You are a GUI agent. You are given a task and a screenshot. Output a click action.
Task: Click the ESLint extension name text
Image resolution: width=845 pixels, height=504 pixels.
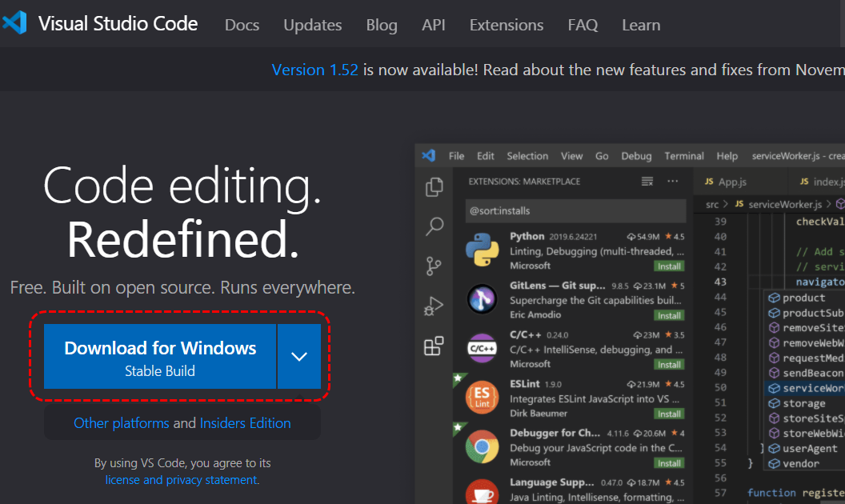click(524, 384)
